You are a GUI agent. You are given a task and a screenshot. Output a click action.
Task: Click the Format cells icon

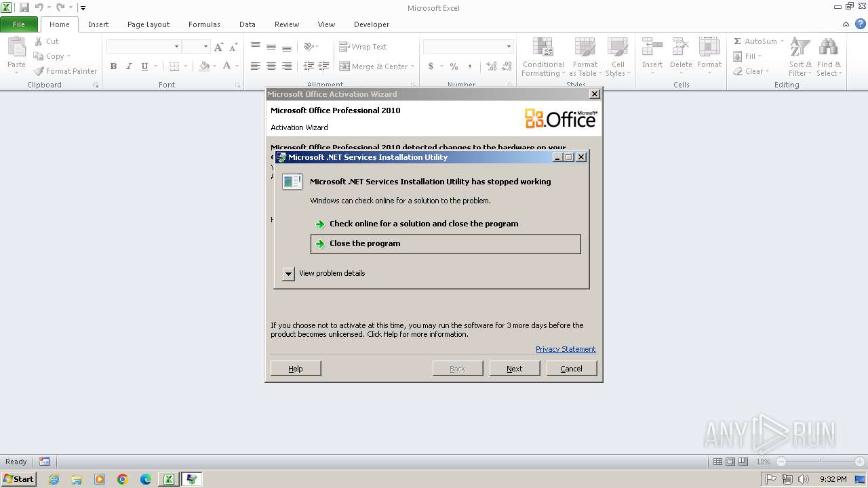coord(709,47)
